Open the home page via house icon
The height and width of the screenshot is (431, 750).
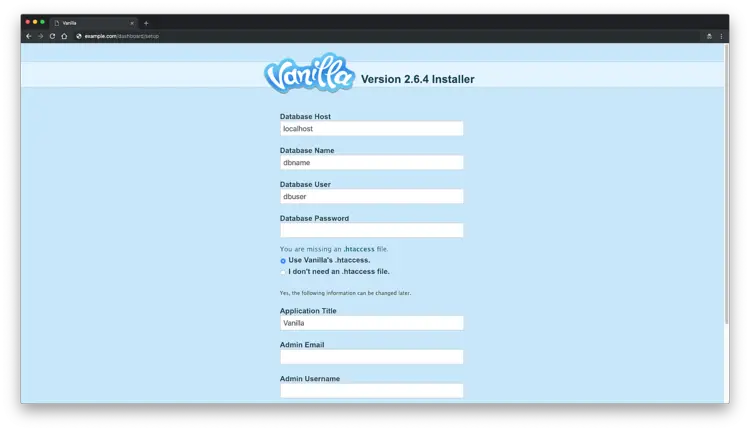(x=64, y=36)
